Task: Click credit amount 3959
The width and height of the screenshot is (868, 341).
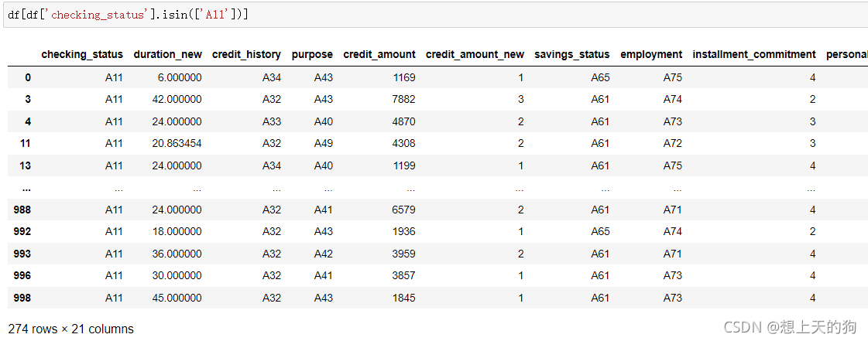Action: tap(403, 254)
